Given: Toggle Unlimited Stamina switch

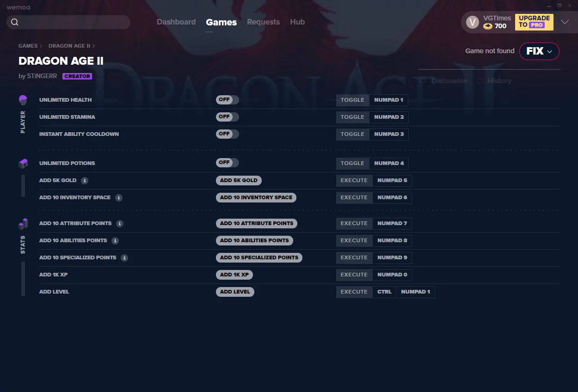Looking at the screenshot, I should (228, 117).
